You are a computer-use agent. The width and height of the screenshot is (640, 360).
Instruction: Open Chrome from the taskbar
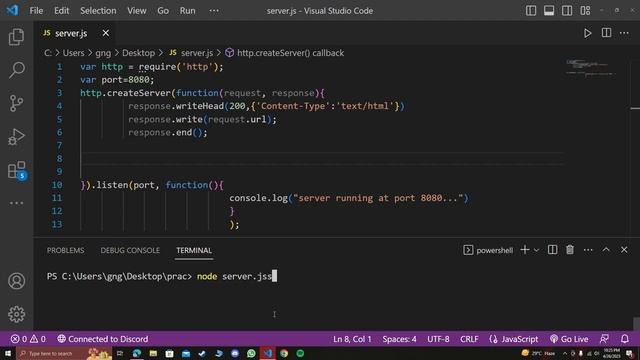click(284, 353)
